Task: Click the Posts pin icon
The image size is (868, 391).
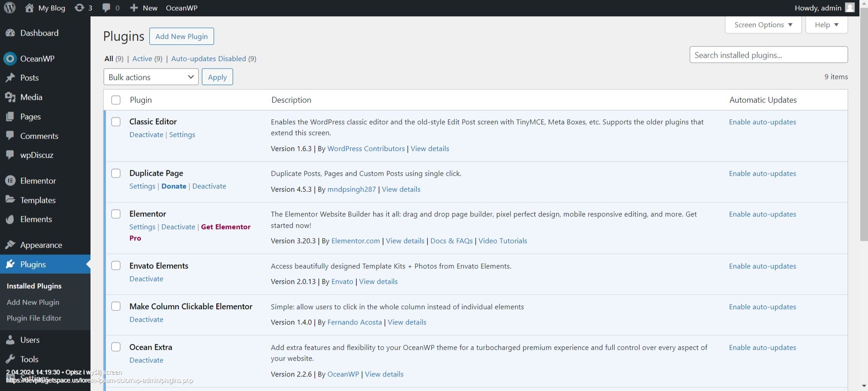Action: [x=10, y=78]
